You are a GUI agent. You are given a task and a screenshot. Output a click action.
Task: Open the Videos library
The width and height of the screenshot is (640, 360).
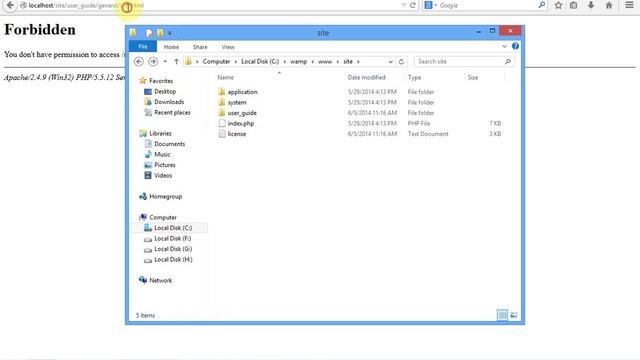click(163, 176)
